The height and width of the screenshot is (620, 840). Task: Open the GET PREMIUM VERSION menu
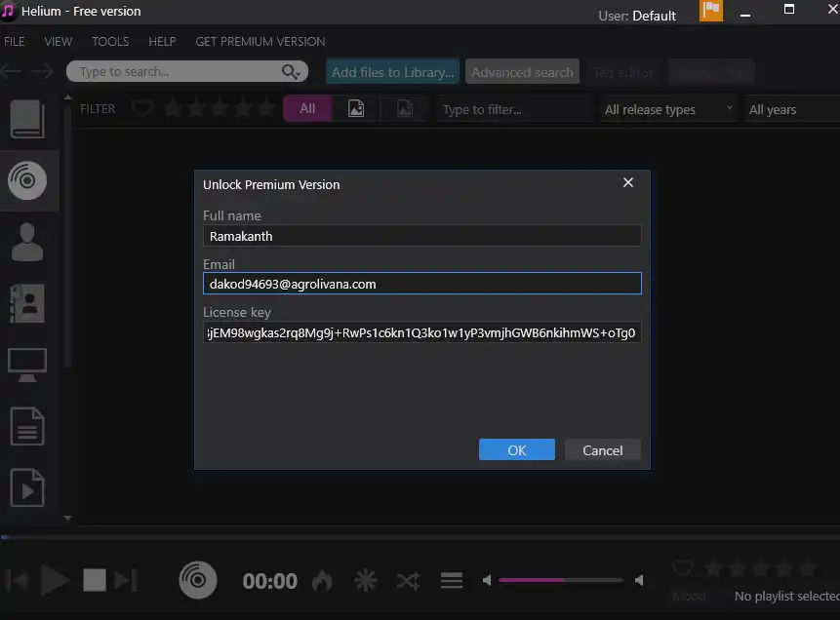(260, 42)
